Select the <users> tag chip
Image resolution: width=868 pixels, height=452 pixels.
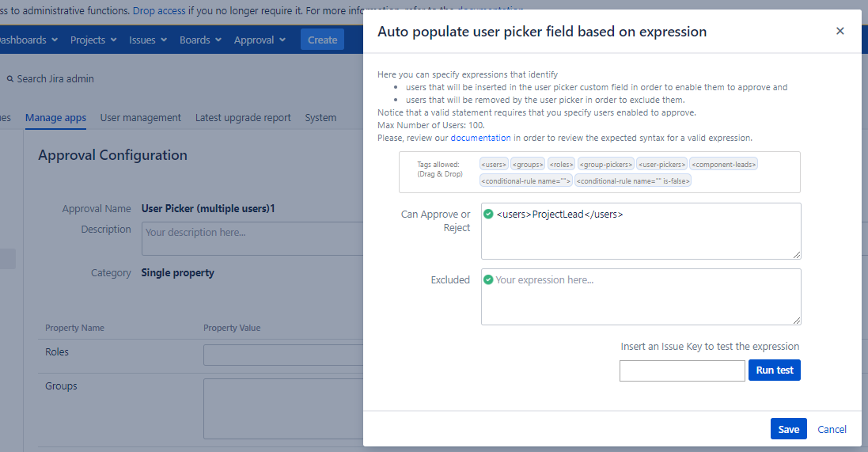pyautogui.click(x=494, y=164)
